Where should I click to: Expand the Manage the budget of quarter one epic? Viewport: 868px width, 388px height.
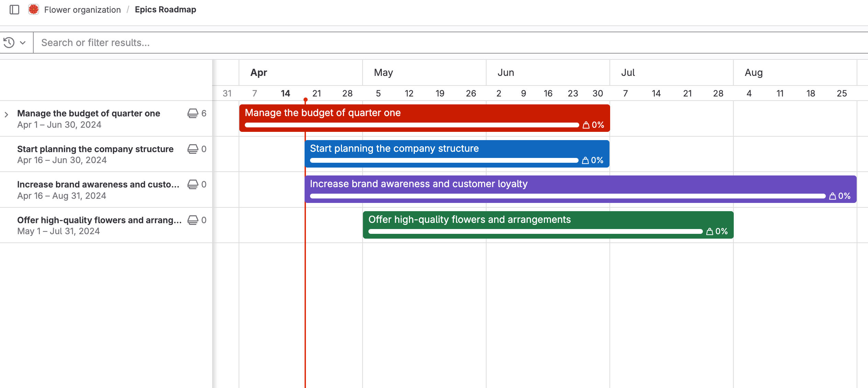coord(7,114)
